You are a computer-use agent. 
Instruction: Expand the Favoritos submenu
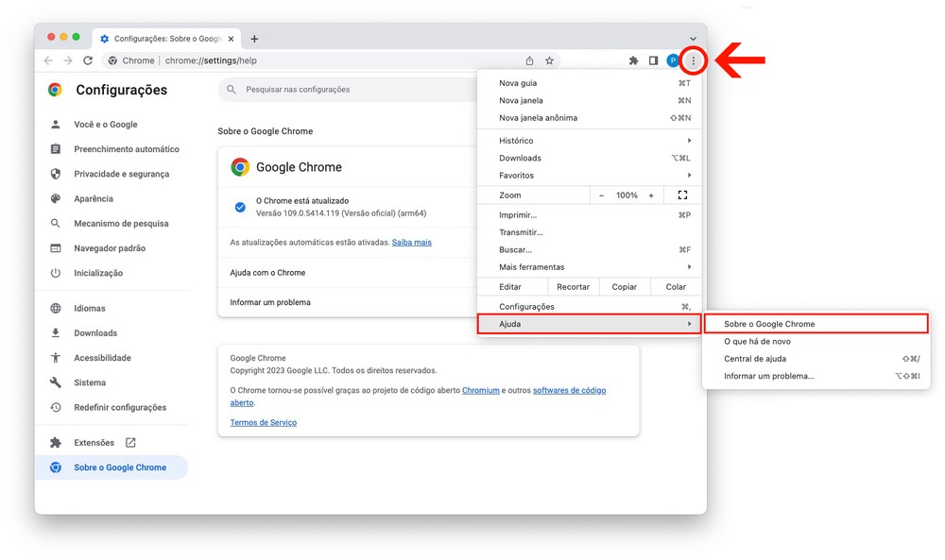[590, 176]
